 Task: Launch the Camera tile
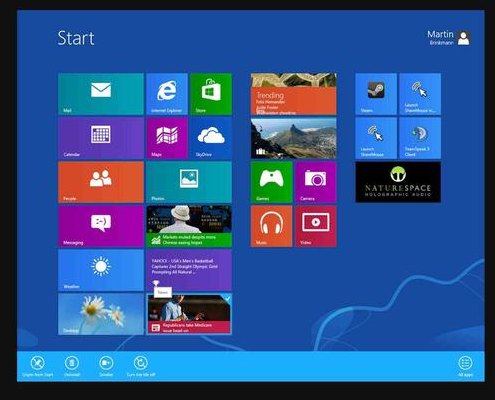click(x=315, y=182)
